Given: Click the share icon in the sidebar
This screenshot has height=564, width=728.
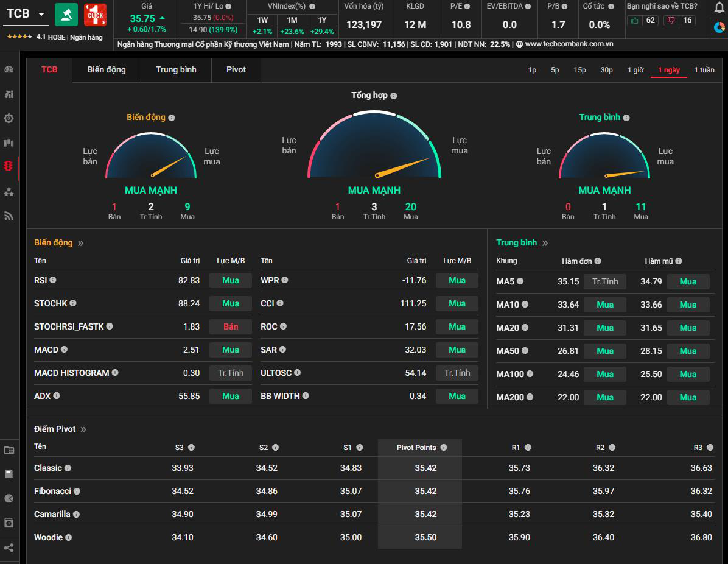Looking at the screenshot, I should (x=9, y=548).
